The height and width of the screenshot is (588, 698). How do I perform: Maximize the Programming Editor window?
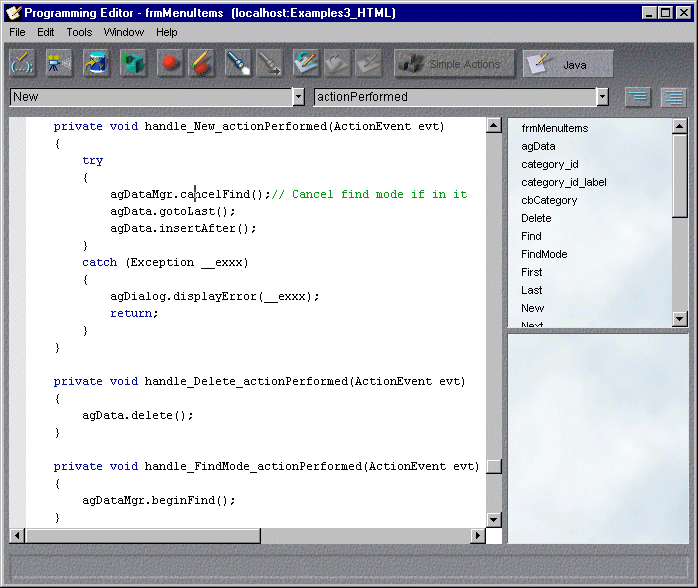(x=666, y=12)
